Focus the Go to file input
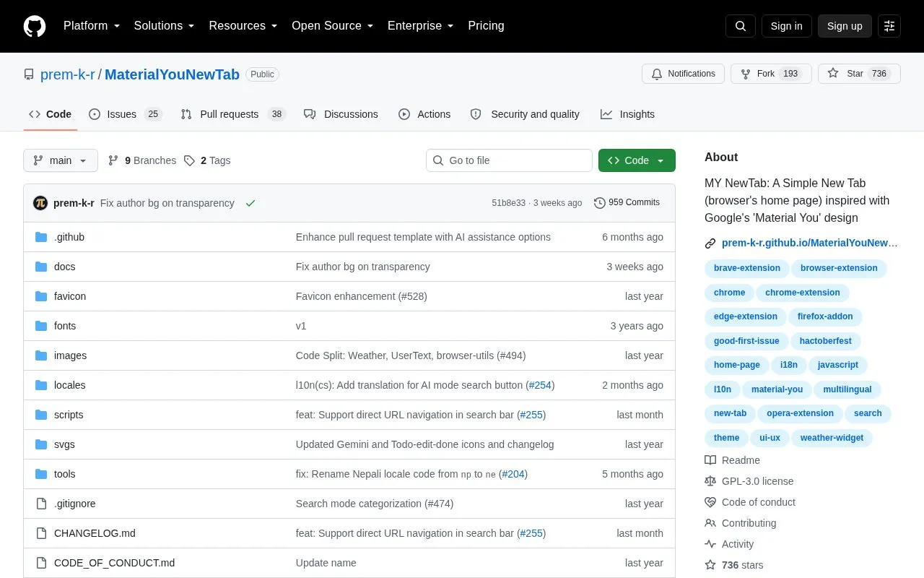 point(509,160)
